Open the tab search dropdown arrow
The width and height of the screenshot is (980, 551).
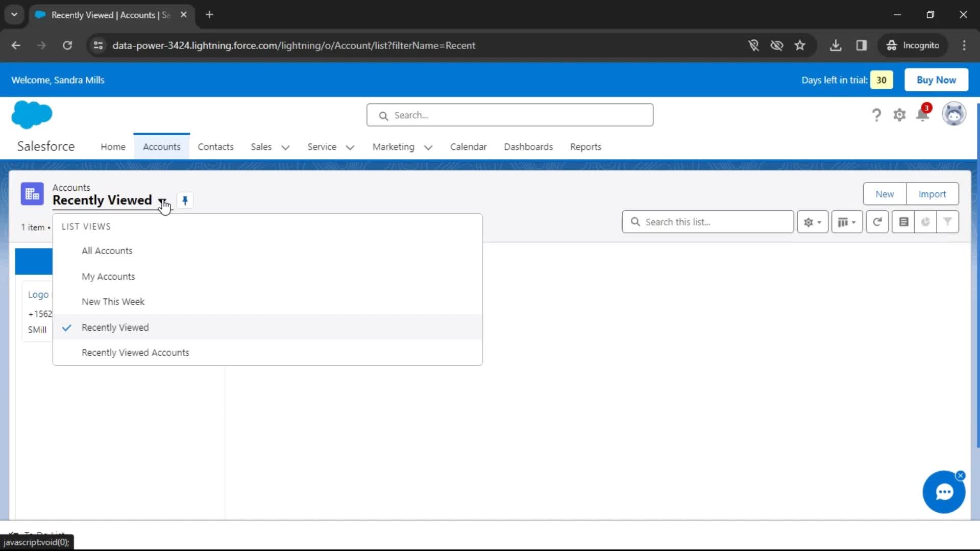pyautogui.click(x=14, y=15)
